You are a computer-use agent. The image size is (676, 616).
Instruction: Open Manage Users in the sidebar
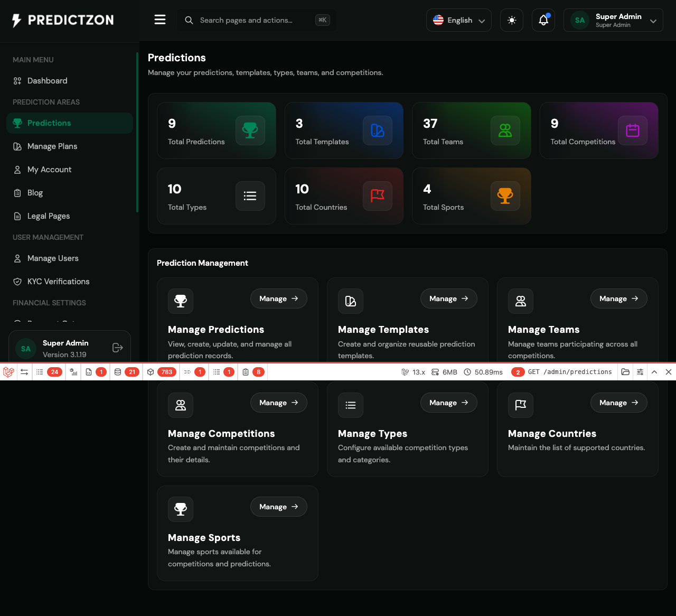click(70, 258)
